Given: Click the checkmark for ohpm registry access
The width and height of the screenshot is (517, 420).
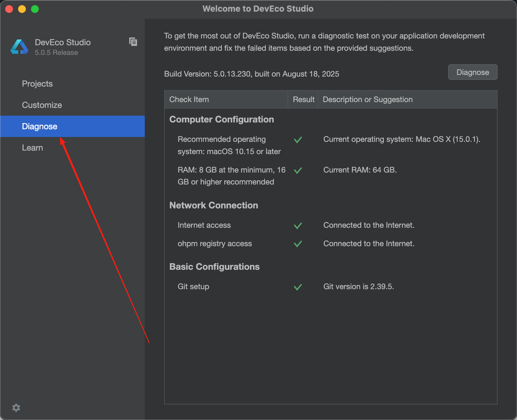Looking at the screenshot, I should coord(298,244).
